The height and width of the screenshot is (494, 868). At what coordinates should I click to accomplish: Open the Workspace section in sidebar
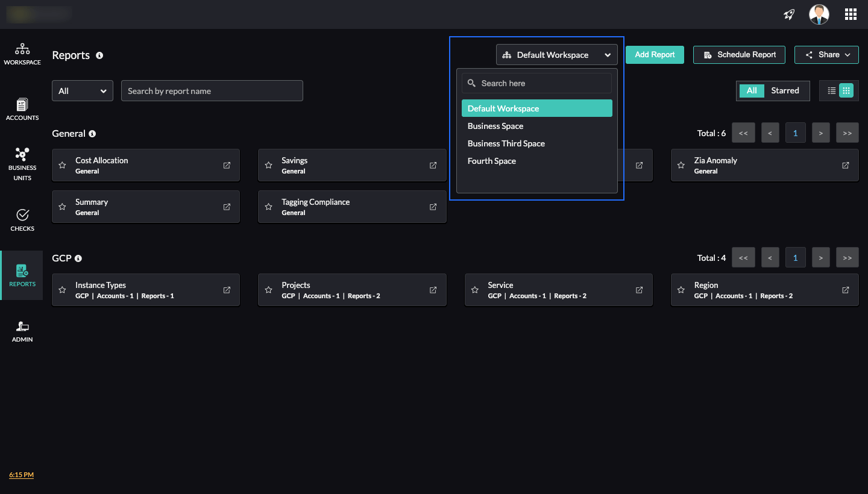pyautogui.click(x=22, y=54)
